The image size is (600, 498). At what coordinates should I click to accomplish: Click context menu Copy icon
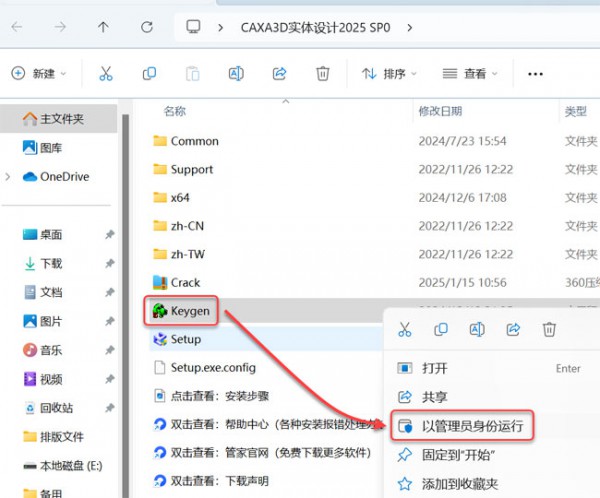coord(441,329)
